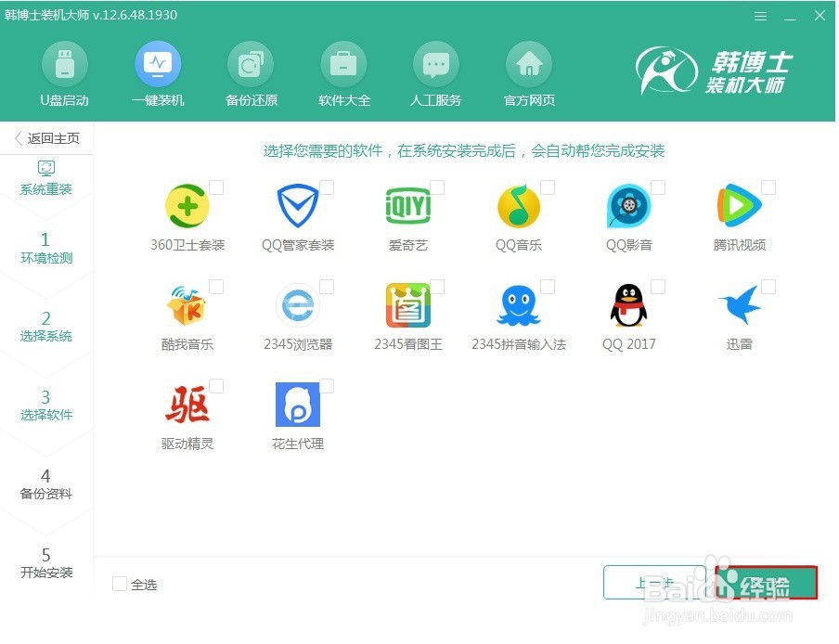Launch 人工服务 support
Screen dimensions: 839x644
point(435,70)
